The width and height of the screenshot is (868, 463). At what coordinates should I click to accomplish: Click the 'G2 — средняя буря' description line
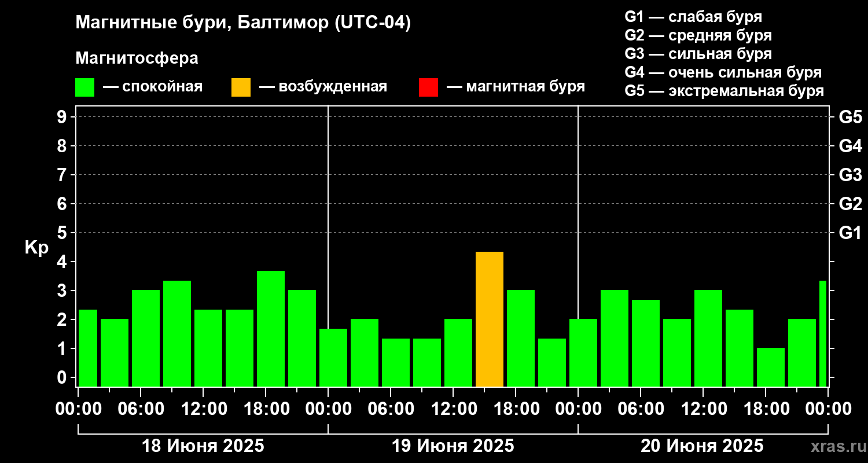tap(698, 35)
